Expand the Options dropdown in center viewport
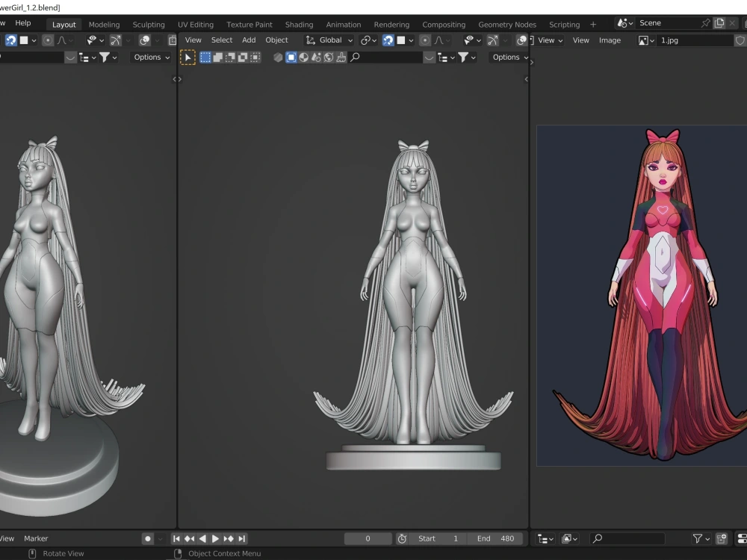The height and width of the screenshot is (560, 747). [x=509, y=57]
